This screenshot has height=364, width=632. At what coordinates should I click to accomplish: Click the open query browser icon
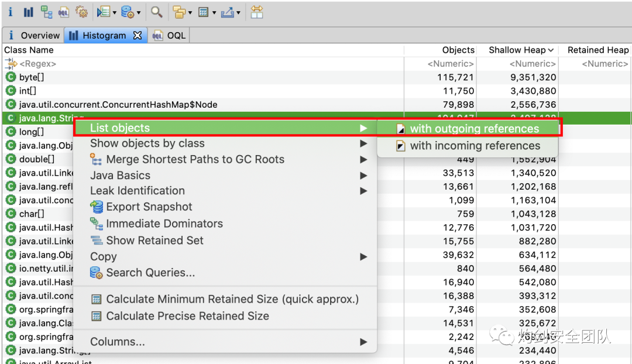coord(128,12)
